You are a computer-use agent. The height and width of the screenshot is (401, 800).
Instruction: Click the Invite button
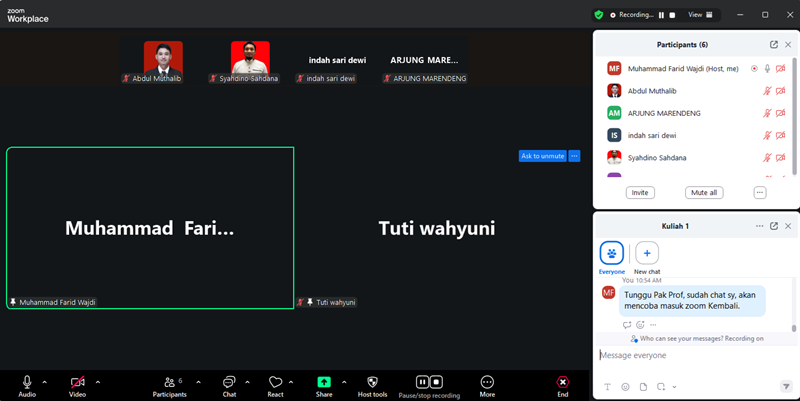coord(640,192)
